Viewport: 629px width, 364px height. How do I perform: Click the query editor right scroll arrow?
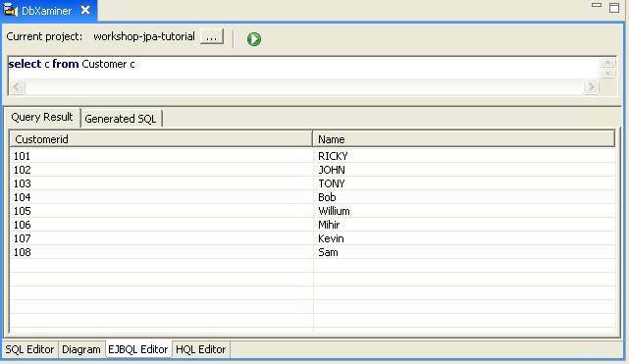point(591,86)
